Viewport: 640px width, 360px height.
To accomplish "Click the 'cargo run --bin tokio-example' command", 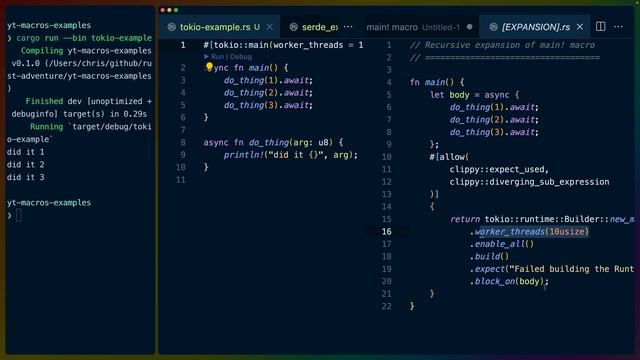I will pos(84,38).
